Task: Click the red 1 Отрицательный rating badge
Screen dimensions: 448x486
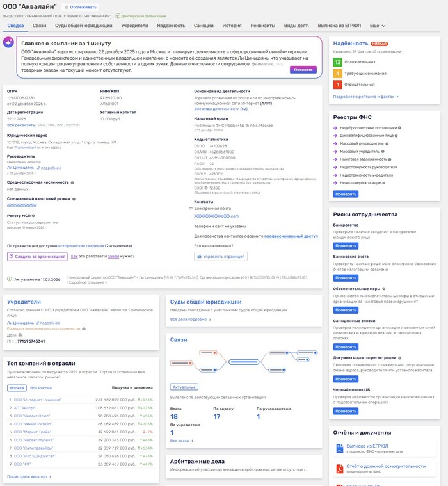Action: (337, 84)
